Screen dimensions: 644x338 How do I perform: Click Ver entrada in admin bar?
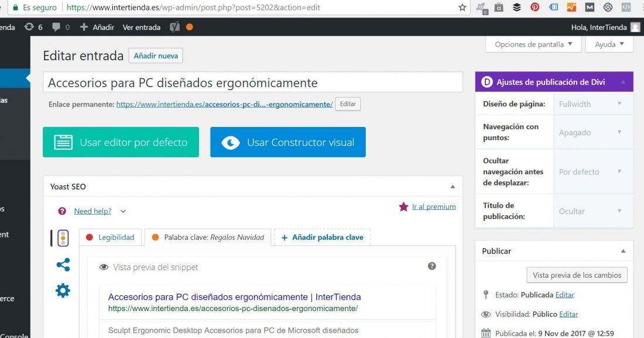(x=141, y=27)
